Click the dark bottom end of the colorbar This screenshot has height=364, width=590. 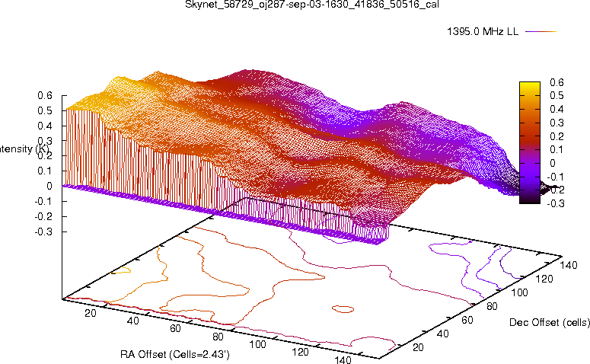[x=531, y=200]
